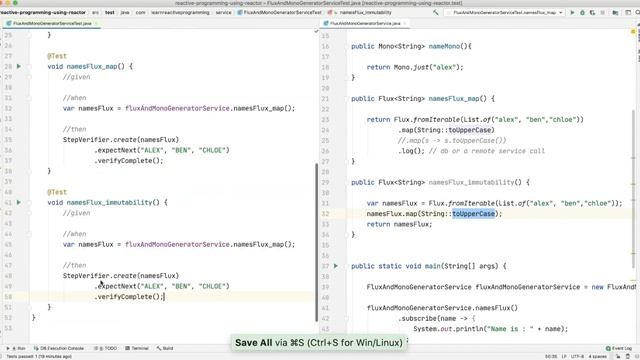Click line number 32 in left gutter
The height and width of the screenshot is (360, 640).
[8, 108]
